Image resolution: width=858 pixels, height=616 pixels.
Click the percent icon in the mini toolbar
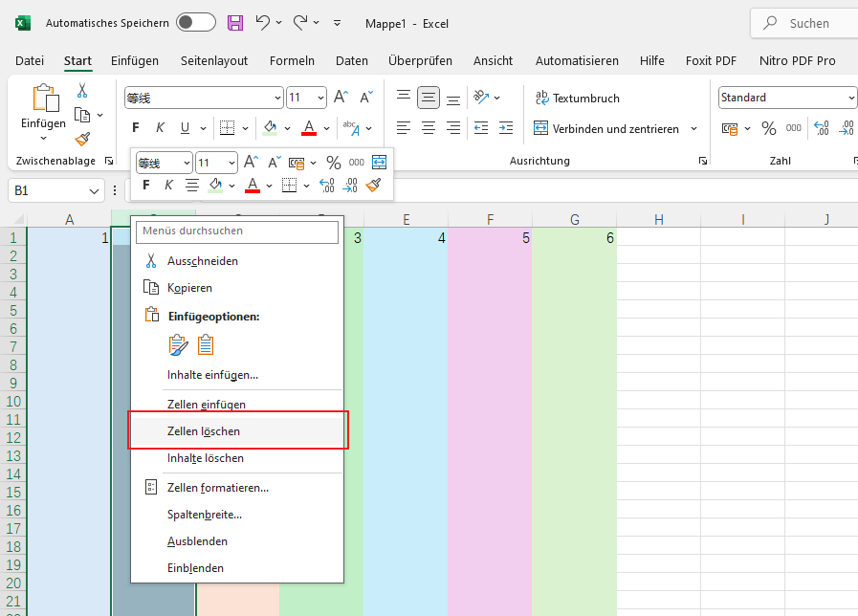click(x=333, y=163)
